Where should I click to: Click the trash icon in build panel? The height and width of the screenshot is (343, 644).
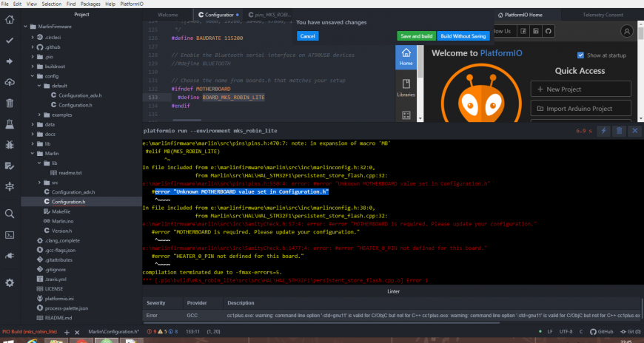tap(619, 131)
